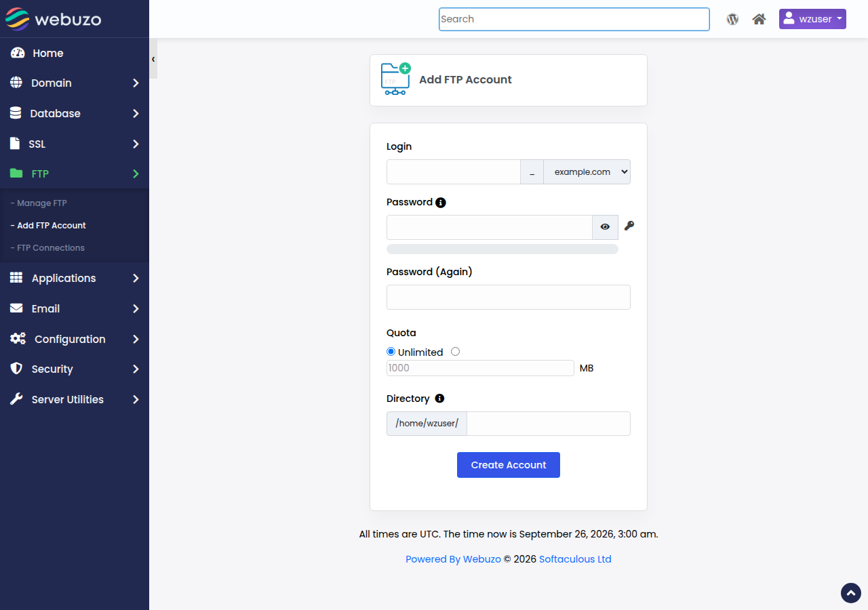
Task: Click the Database stack icon
Action: point(16,113)
